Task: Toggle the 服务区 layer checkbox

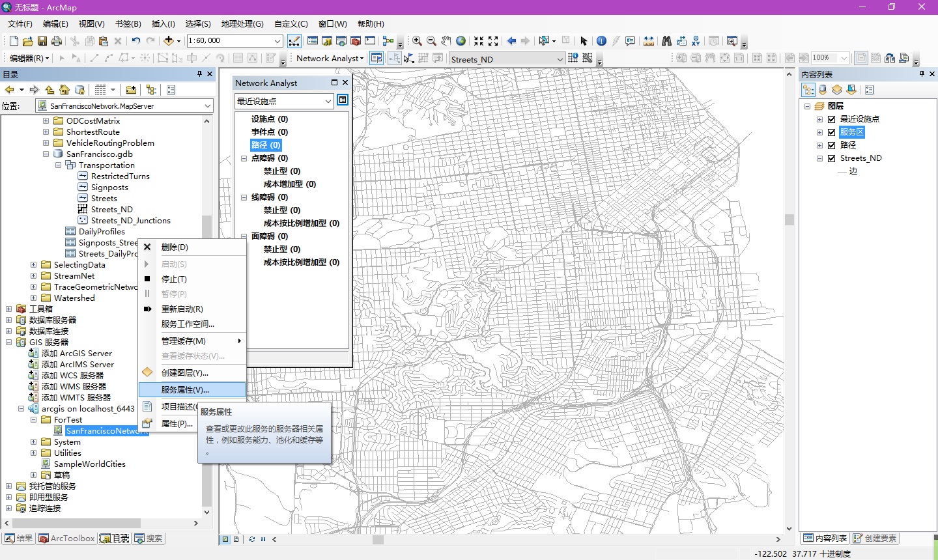Action: [831, 132]
